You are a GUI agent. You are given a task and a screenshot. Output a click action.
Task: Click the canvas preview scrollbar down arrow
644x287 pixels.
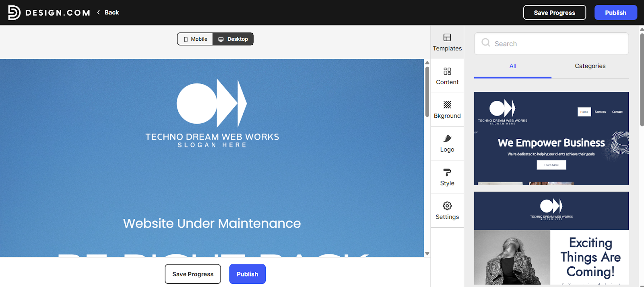tap(427, 254)
